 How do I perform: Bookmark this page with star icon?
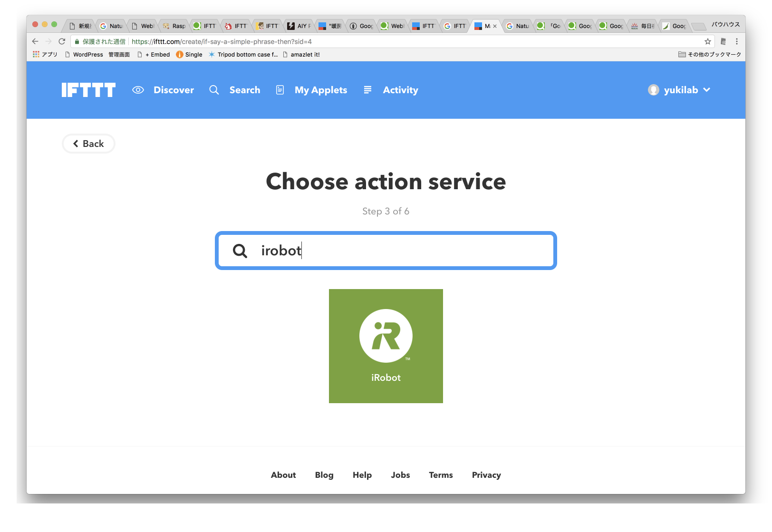coord(708,41)
